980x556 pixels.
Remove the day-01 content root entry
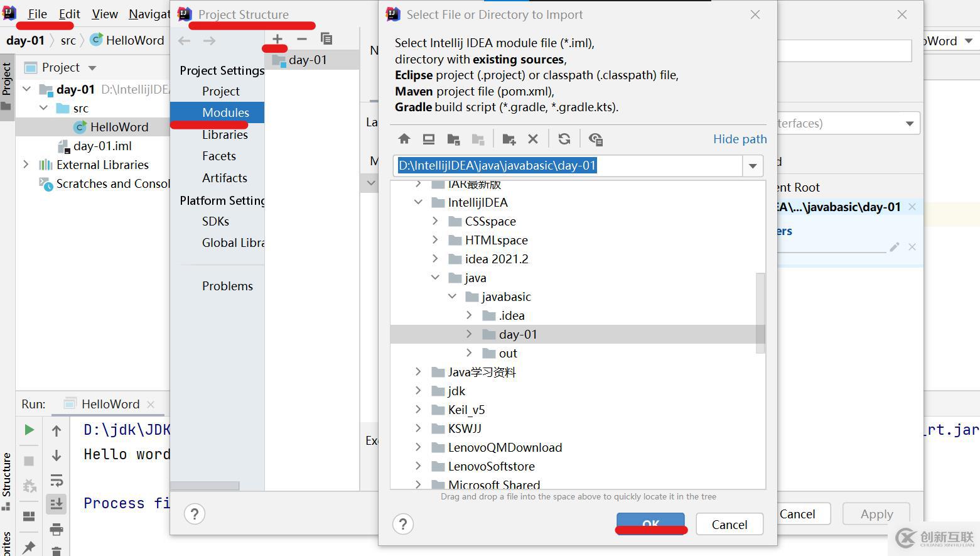912,207
